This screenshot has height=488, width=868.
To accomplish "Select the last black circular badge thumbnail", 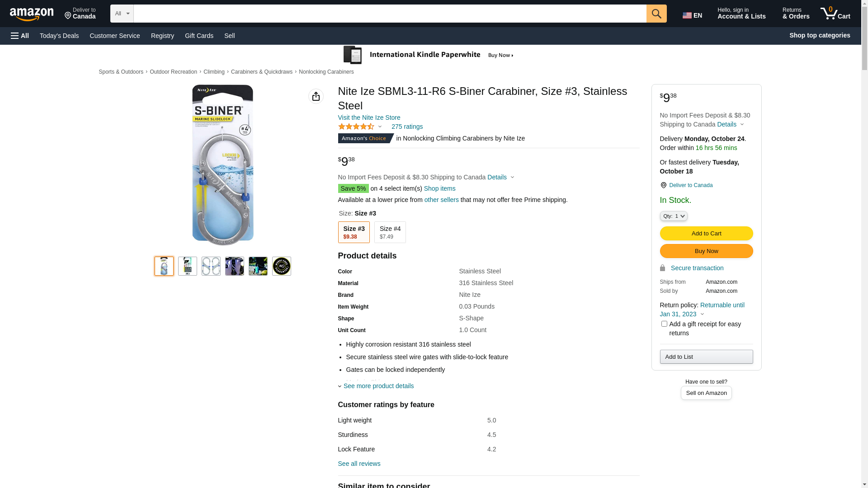I will click(281, 266).
